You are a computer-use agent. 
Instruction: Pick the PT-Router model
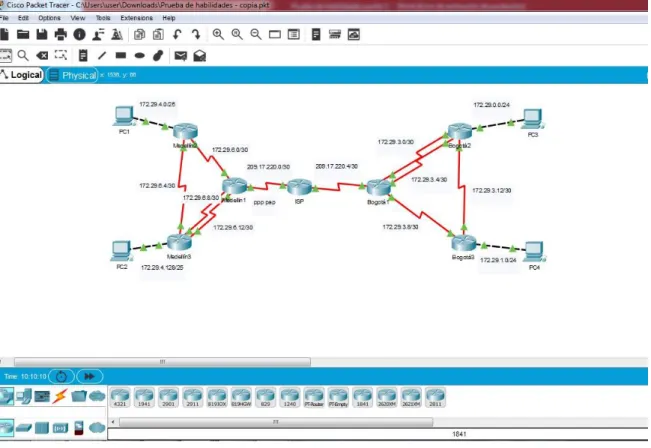pos(314,397)
